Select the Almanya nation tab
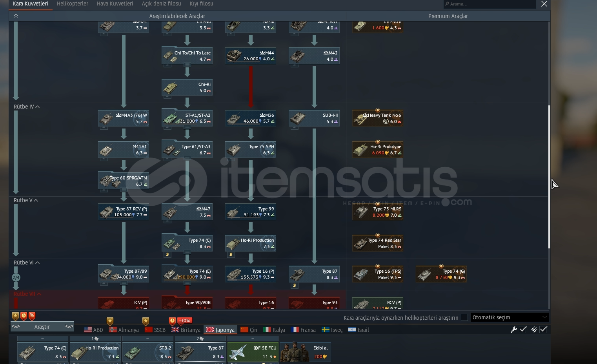597x364 pixels. click(x=124, y=330)
